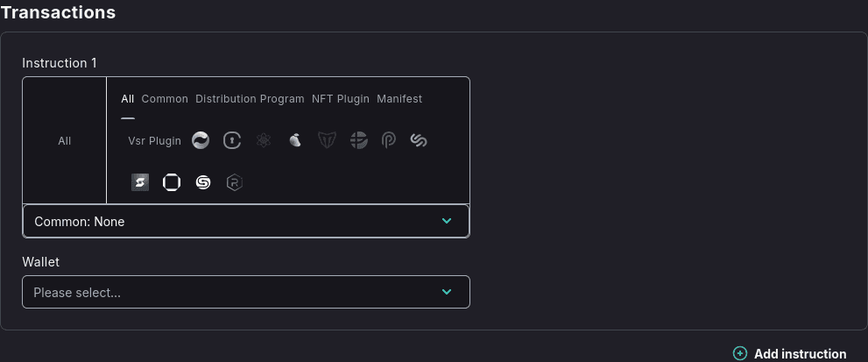Select the letter P program icon
Screen dimensions: 868x362
point(389,140)
